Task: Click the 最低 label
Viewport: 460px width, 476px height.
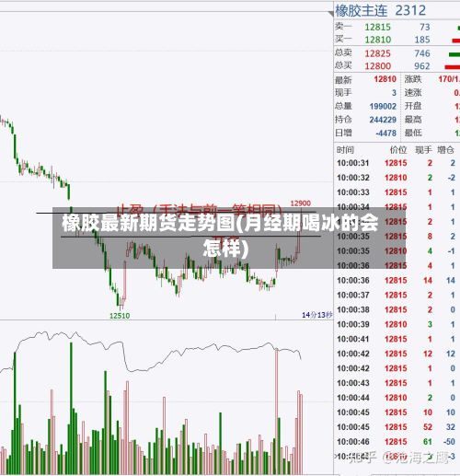Action: [x=413, y=134]
